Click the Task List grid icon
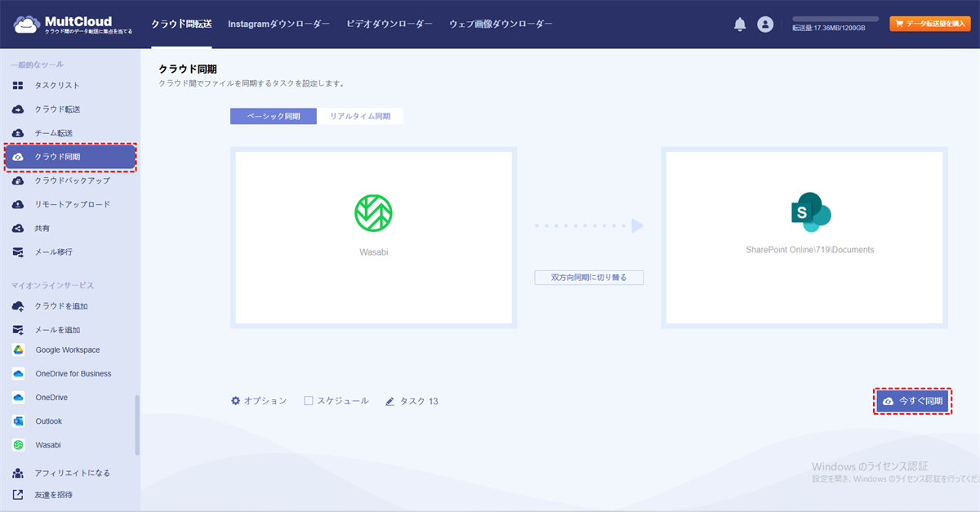Screen dimensions: 980x512 (x=18, y=86)
